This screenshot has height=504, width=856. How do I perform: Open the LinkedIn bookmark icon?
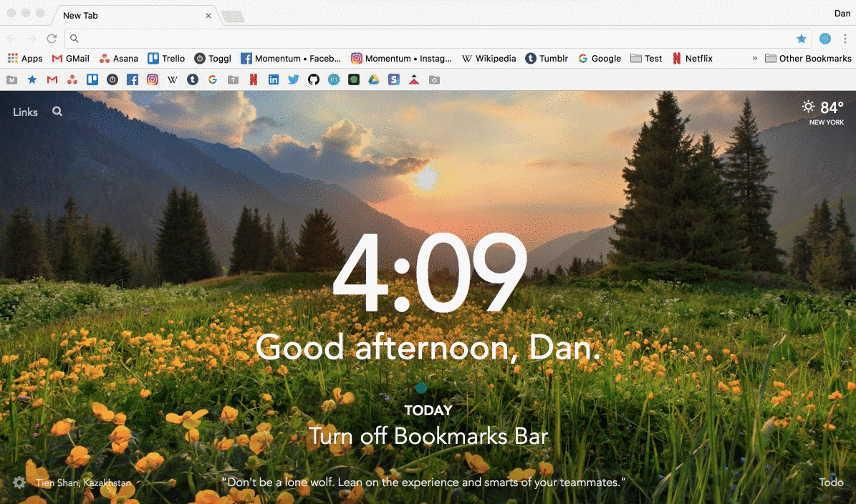click(x=274, y=79)
